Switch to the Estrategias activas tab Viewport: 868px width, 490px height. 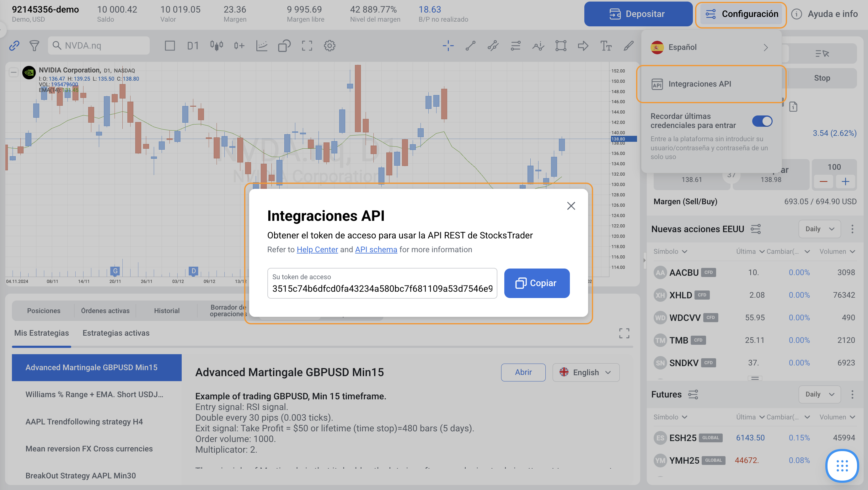(116, 333)
